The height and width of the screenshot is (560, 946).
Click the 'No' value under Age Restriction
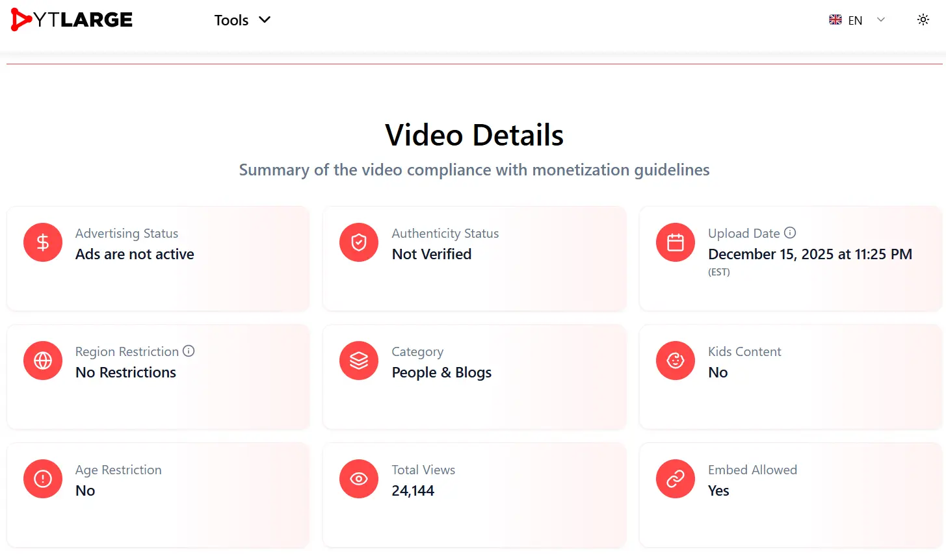(85, 490)
